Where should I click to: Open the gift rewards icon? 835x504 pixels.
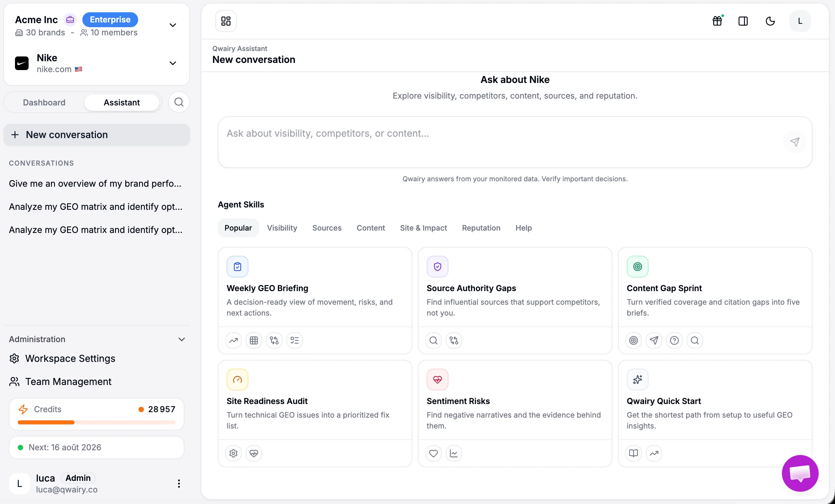717,21
